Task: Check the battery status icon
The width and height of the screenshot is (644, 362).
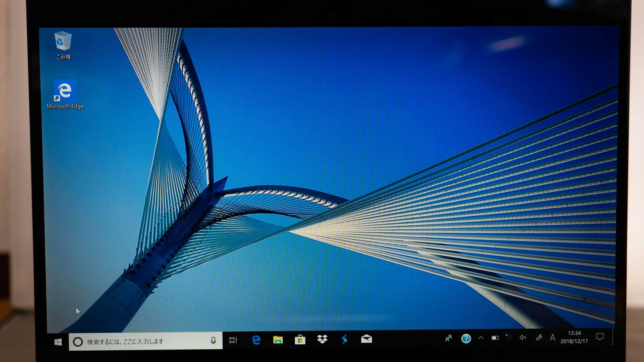Action: coord(495,338)
